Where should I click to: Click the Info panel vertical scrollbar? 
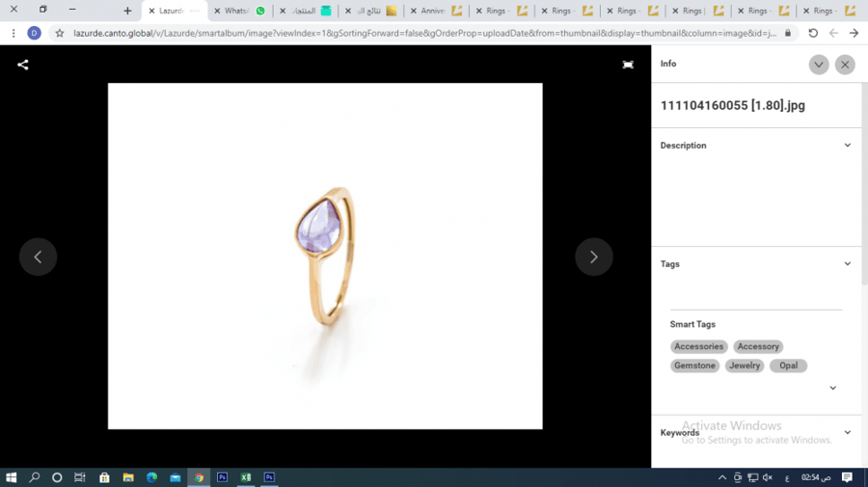pos(865,182)
